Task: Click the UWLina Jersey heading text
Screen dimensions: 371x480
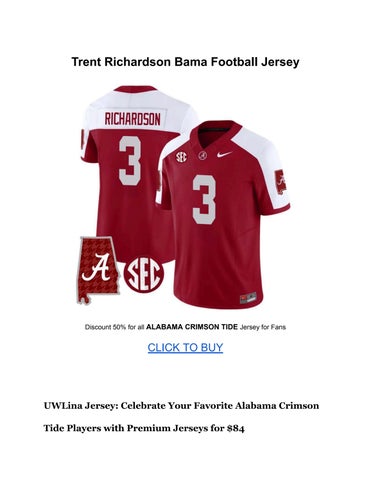Action: (x=181, y=406)
